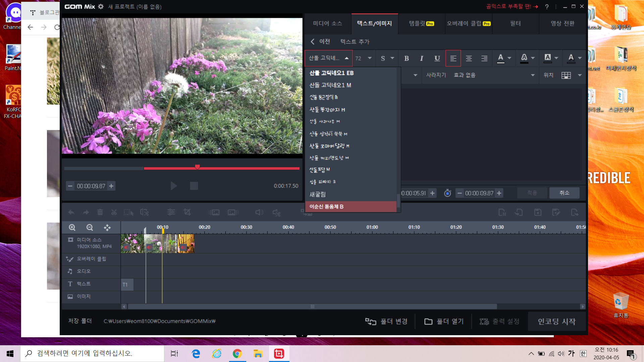This screenshot has width=644, height=362.
Task: Zoom in the timeline
Action: (72, 228)
